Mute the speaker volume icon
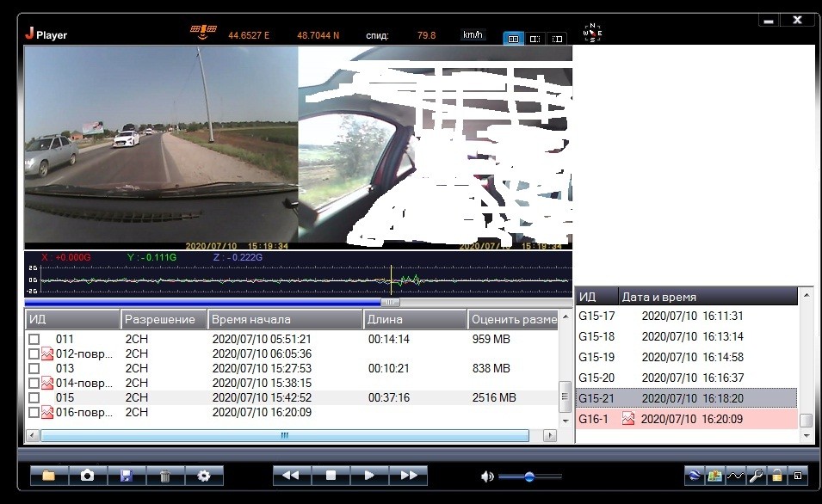 tap(487, 476)
